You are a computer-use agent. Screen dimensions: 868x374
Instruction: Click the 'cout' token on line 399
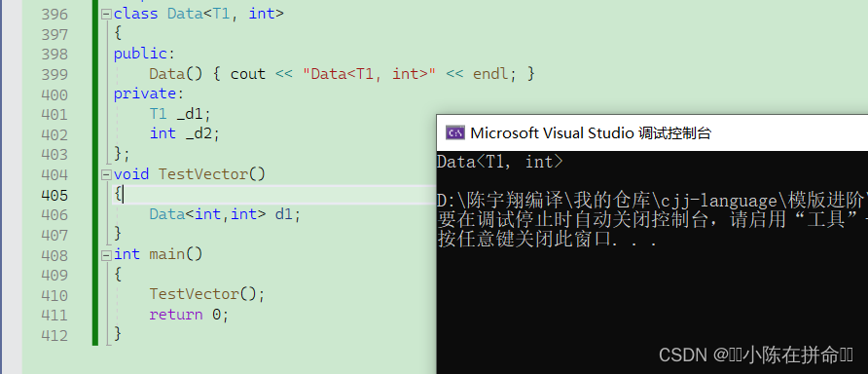[x=248, y=74]
